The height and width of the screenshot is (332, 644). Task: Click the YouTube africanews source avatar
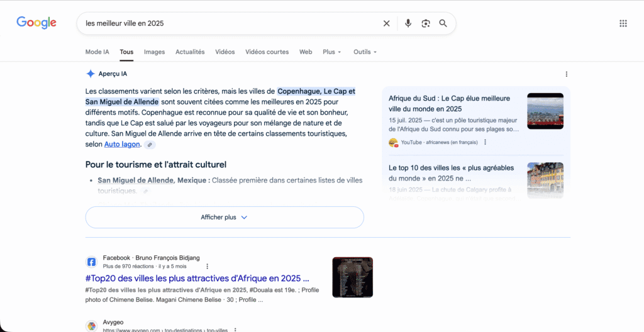[x=393, y=142]
